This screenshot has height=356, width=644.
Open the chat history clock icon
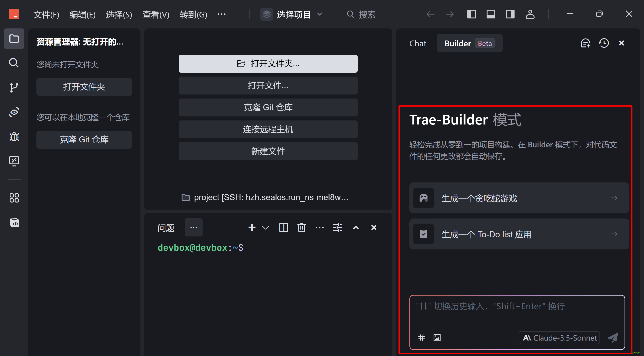[x=604, y=43]
